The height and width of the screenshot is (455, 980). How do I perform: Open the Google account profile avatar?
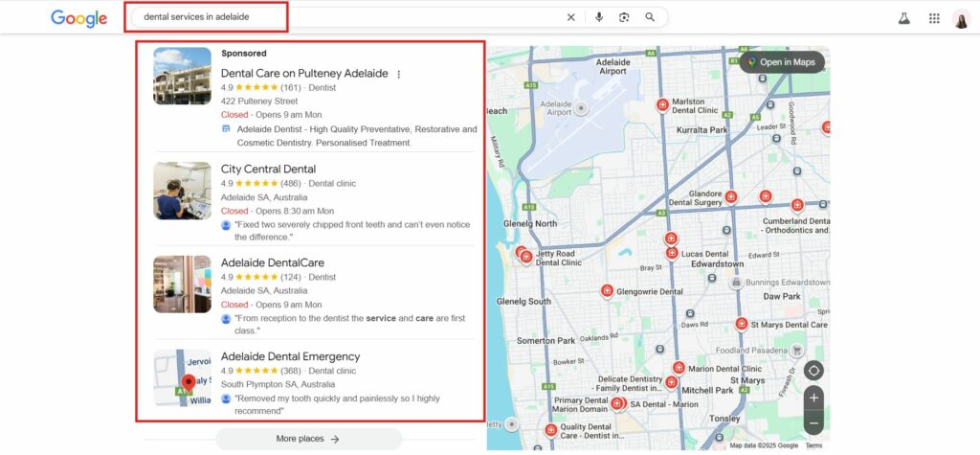(961, 19)
